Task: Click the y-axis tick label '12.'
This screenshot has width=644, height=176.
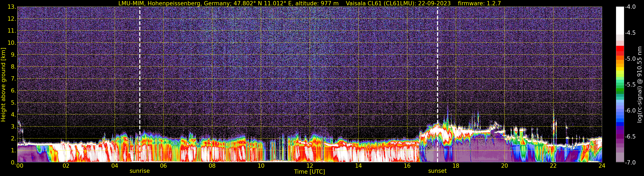Action: coord(12,19)
